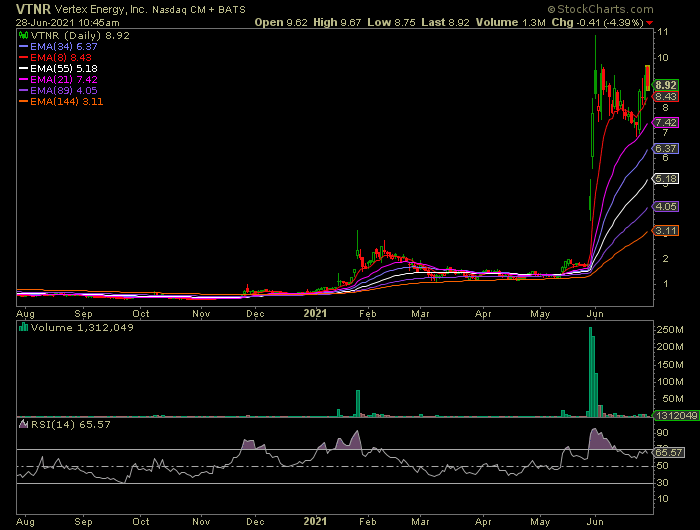This screenshot has width=700, height=530.
Task: Click the Low 8.75 value in the header
Action: (392, 22)
